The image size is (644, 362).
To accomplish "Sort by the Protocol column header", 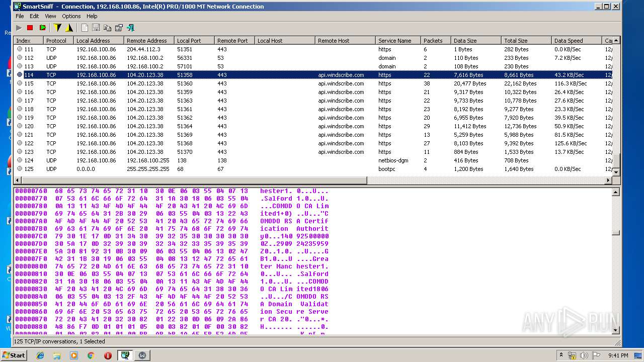I will [x=58, y=40].
